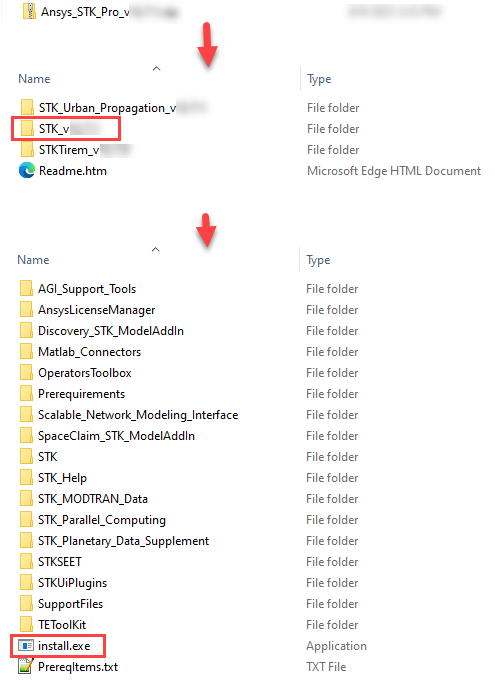Click the Prerequirements folder icon
The width and height of the screenshot is (495, 689).
(26, 393)
